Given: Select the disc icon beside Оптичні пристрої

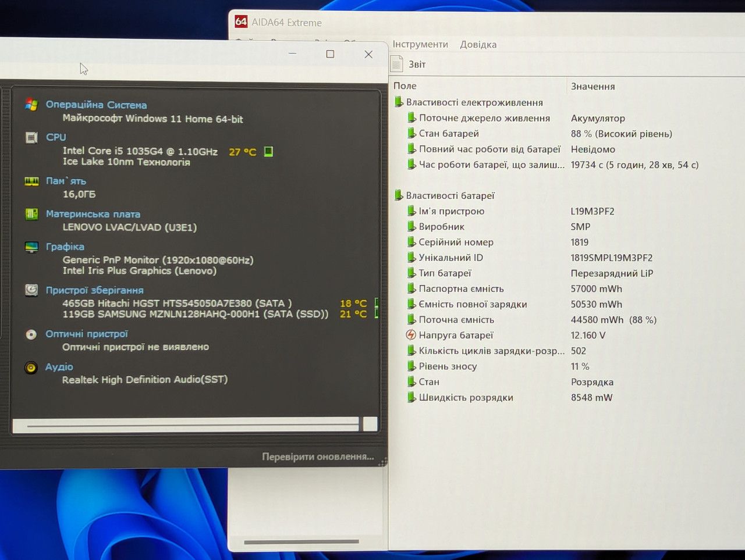Looking at the screenshot, I should (31, 334).
